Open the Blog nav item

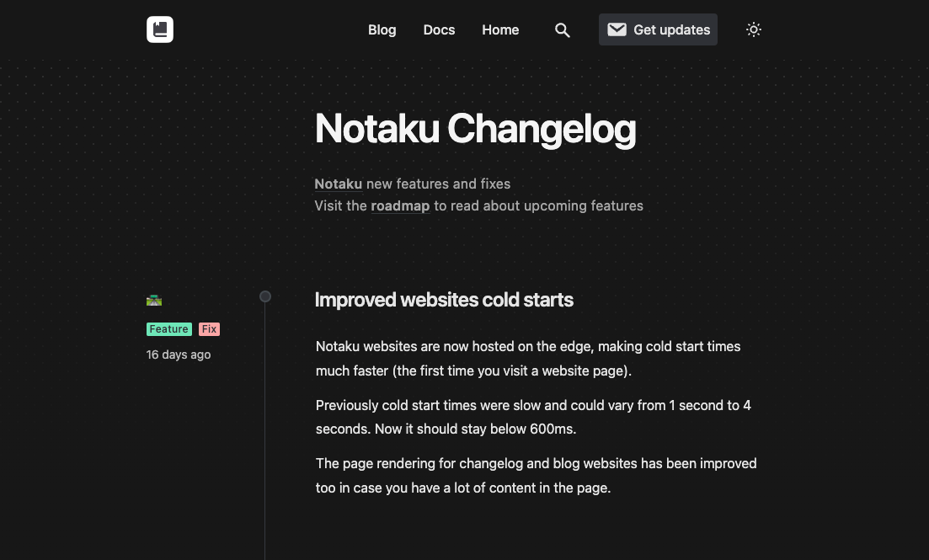pos(382,29)
